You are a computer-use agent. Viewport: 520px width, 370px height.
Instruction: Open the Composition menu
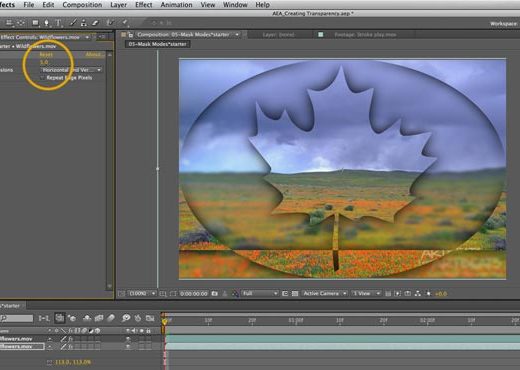pos(82,5)
